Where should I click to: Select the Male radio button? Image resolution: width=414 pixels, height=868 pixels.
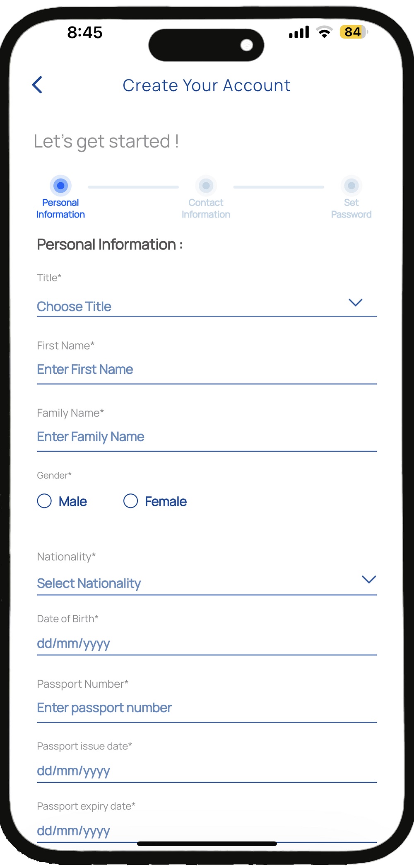click(45, 501)
